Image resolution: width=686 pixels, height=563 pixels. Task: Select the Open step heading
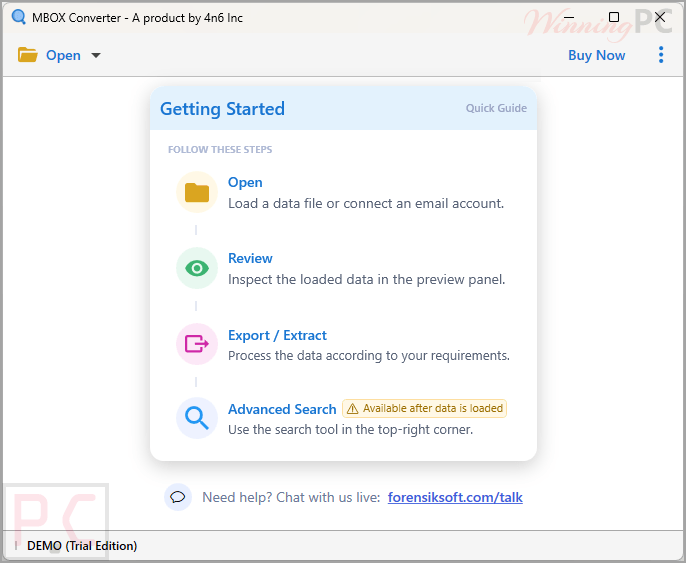245,182
